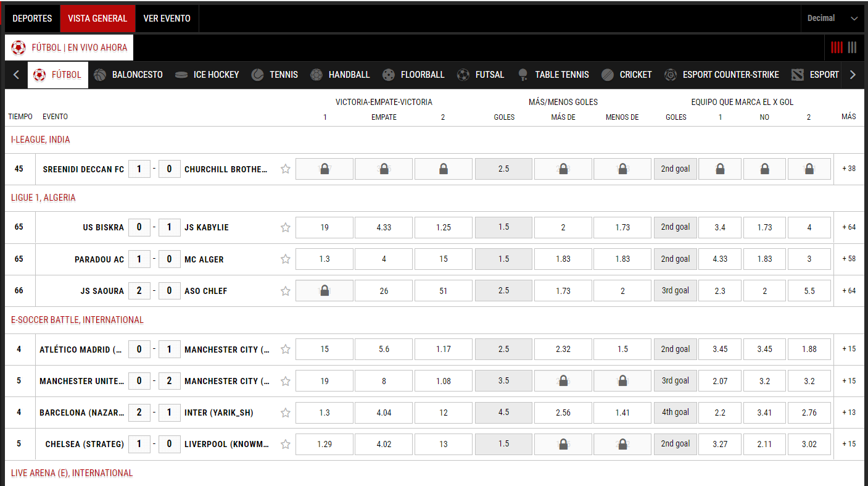Select the Baloncesto sport tab
Image resolution: width=868 pixels, height=486 pixels.
[x=128, y=75]
